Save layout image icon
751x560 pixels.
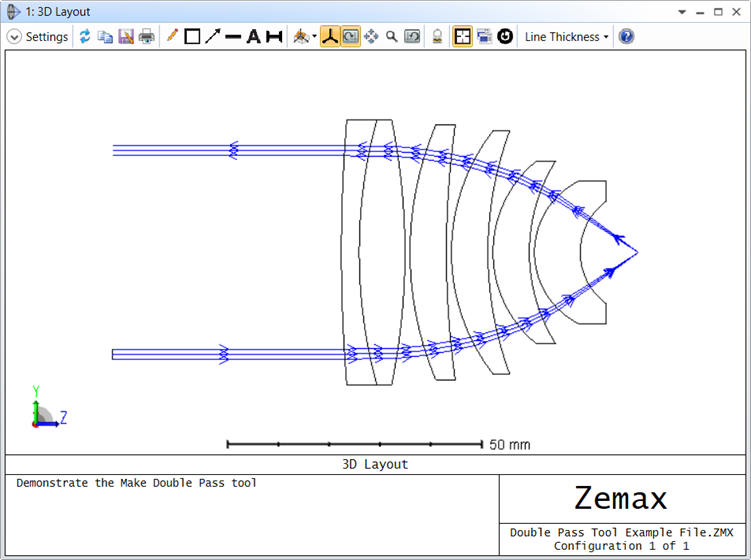[126, 36]
